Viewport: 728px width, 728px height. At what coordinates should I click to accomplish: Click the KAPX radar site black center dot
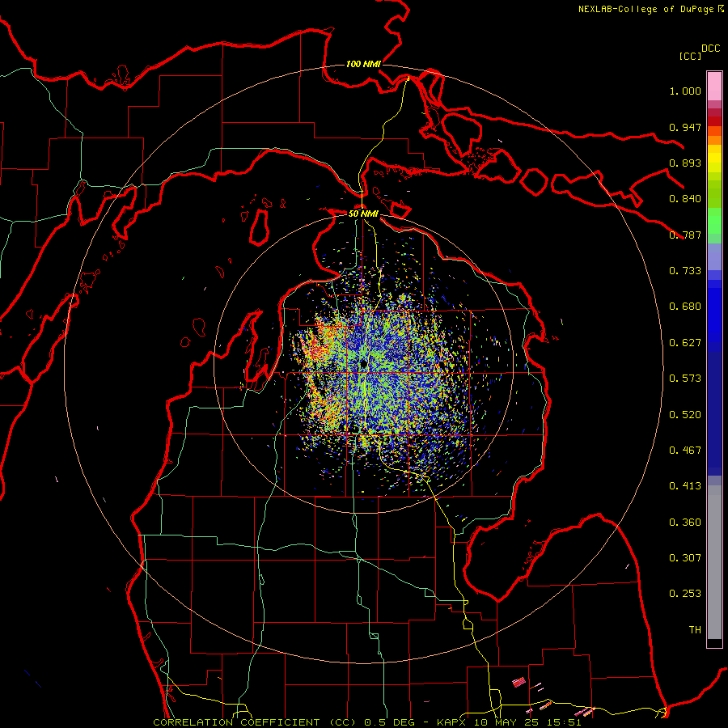(x=363, y=364)
